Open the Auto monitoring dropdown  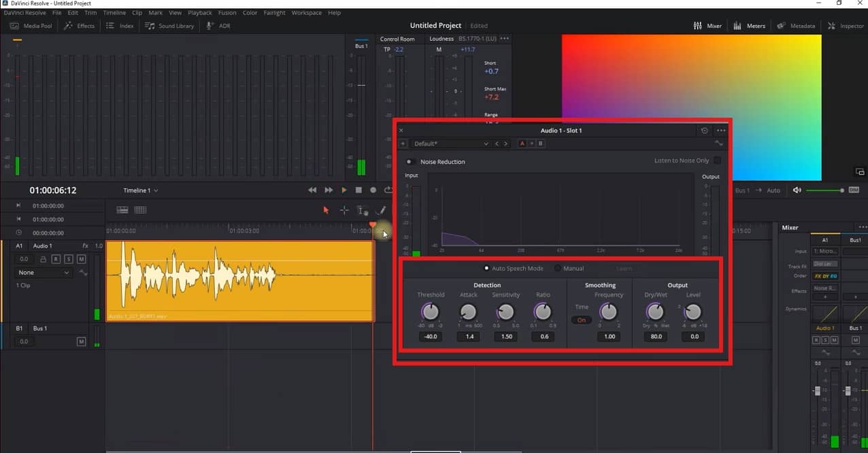coord(773,190)
